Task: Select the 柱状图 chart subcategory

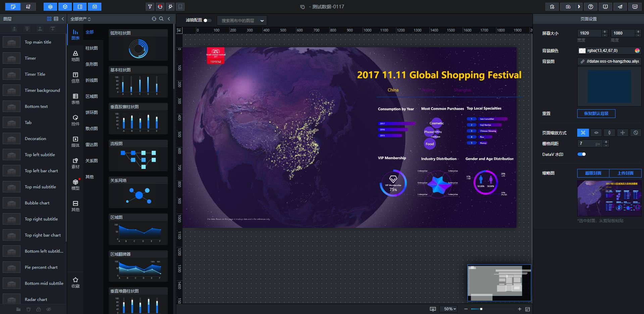Action: 92,48
